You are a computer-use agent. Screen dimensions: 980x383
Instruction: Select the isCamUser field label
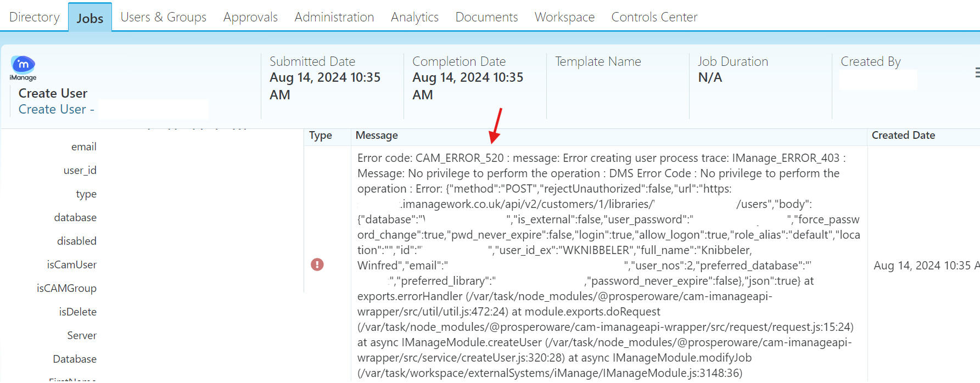click(71, 264)
